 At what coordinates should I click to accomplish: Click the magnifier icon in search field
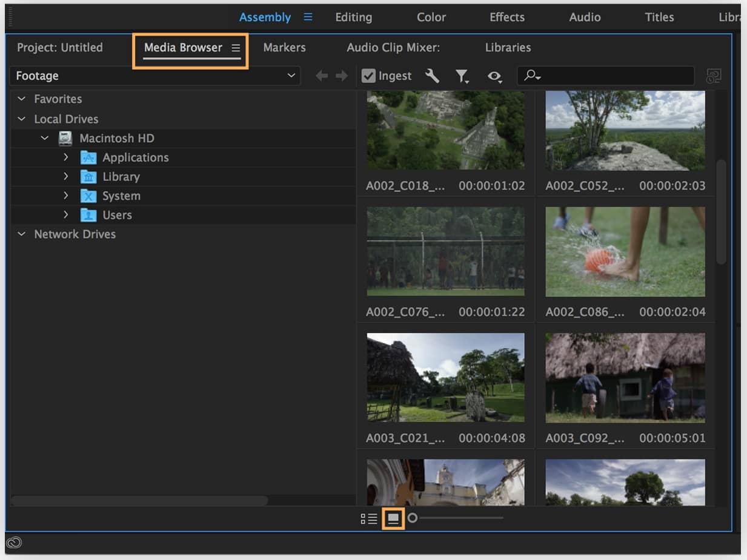pos(532,76)
